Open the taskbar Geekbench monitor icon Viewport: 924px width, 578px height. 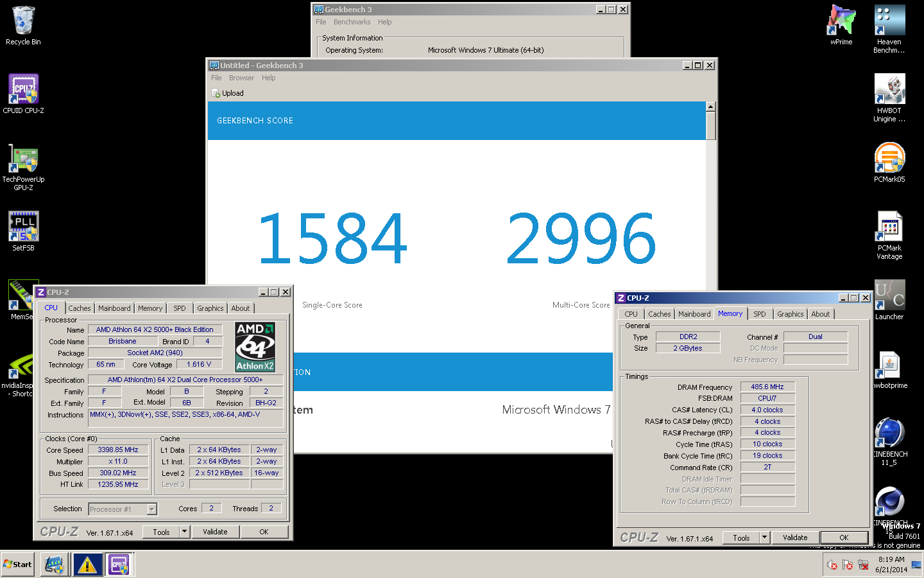coord(54,565)
